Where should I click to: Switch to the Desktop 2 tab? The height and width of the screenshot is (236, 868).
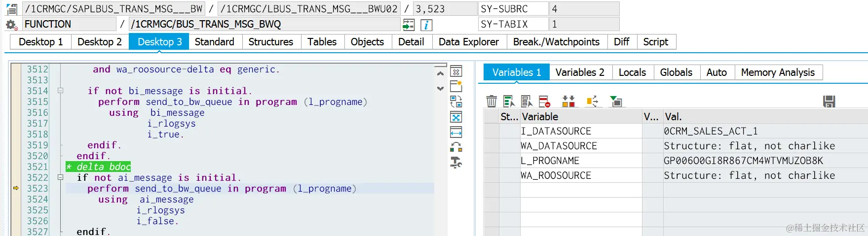(100, 42)
